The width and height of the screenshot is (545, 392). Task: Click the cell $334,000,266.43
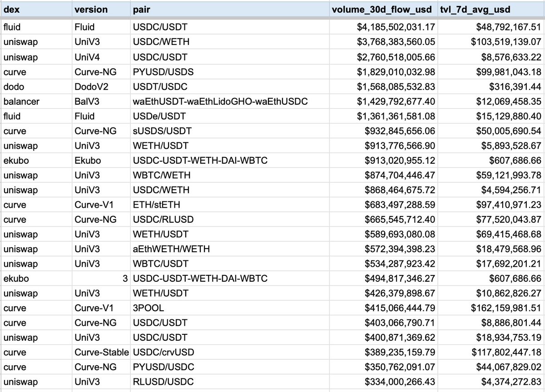coord(384,382)
